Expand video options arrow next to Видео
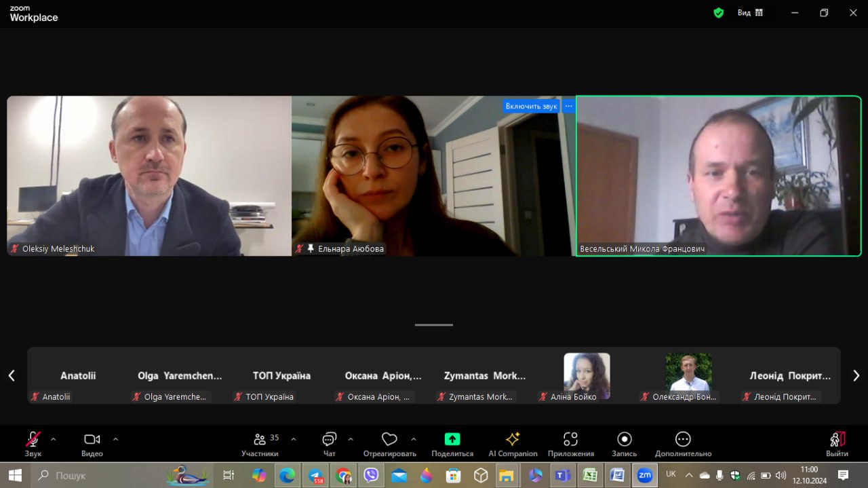Image resolution: width=868 pixels, height=488 pixels. coord(115,439)
